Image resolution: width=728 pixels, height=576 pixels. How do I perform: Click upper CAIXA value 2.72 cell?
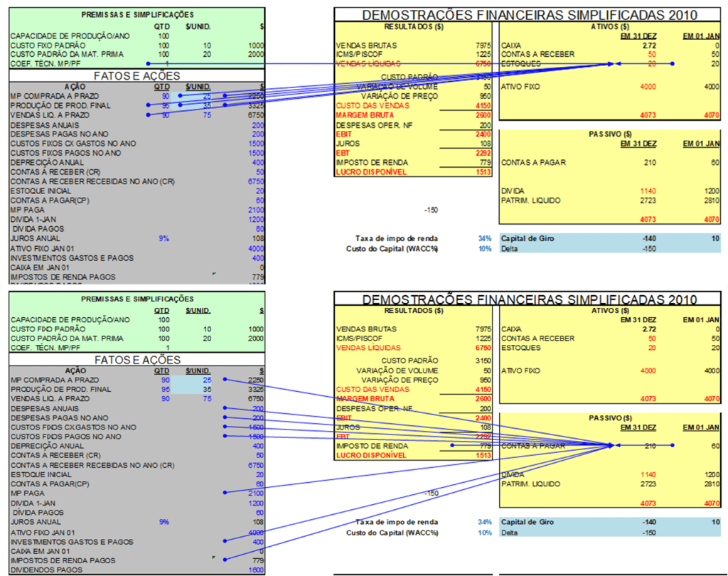(x=648, y=46)
